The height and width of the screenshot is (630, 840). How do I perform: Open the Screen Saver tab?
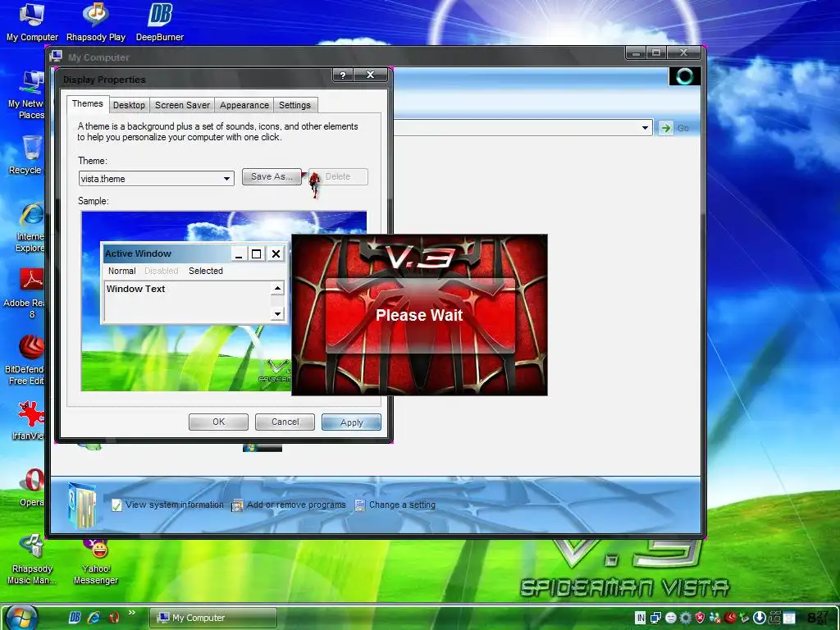182,105
